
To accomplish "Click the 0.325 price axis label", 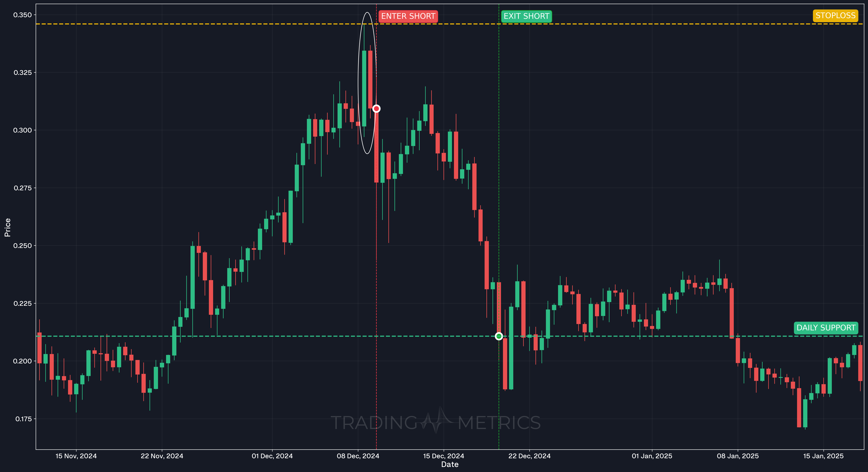I will (23, 72).
